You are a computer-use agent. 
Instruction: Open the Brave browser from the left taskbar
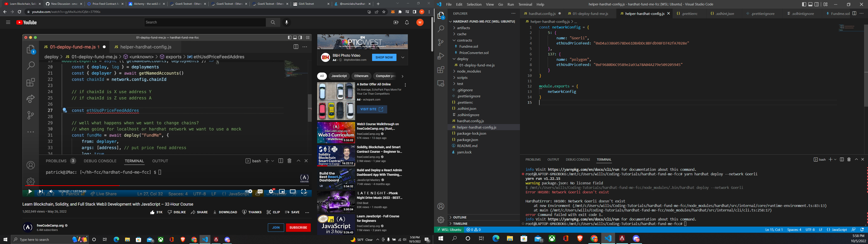pos(183,240)
